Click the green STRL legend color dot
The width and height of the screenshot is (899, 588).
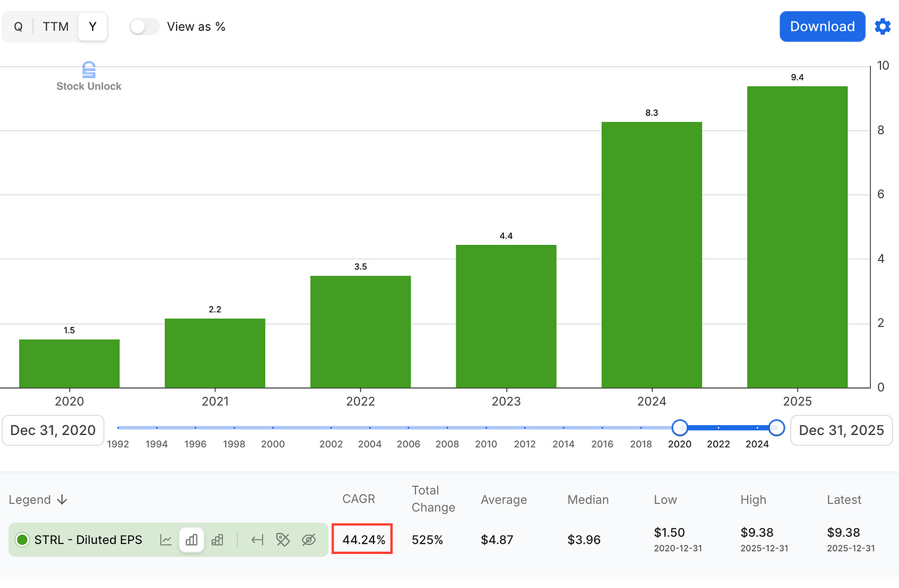(x=22, y=540)
